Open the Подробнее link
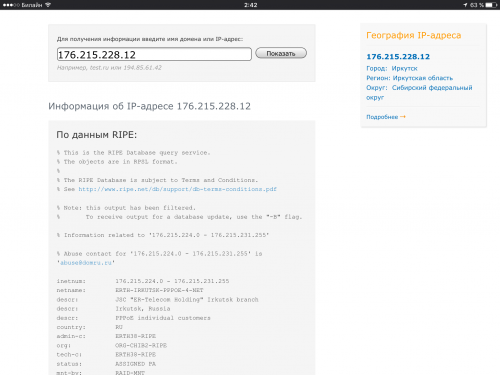This screenshot has height=375, width=500. point(382,117)
